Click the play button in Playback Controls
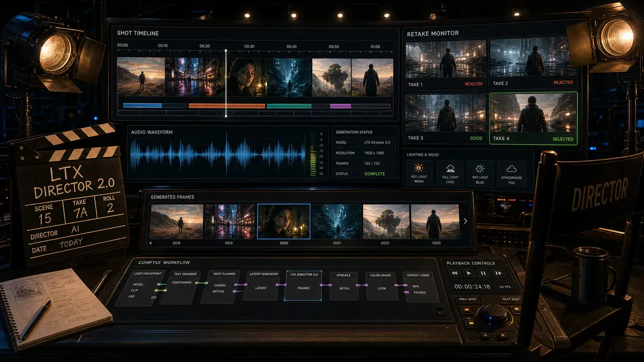The width and height of the screenshot is (644, 362). point(469,273)
